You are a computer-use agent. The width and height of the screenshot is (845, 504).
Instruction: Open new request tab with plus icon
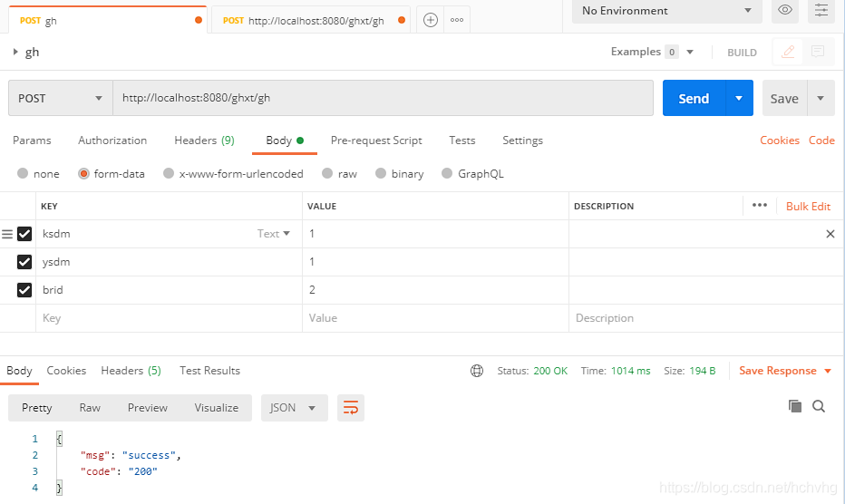click(x=431, y=20)
